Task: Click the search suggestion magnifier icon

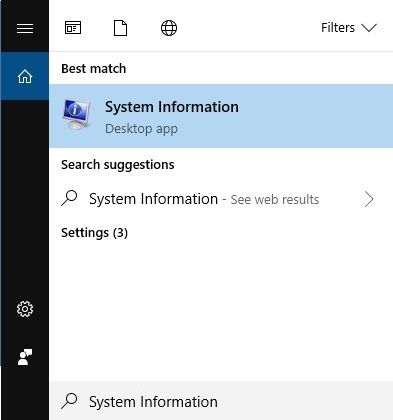Action: pyautogui.click(x=69, y=199)
